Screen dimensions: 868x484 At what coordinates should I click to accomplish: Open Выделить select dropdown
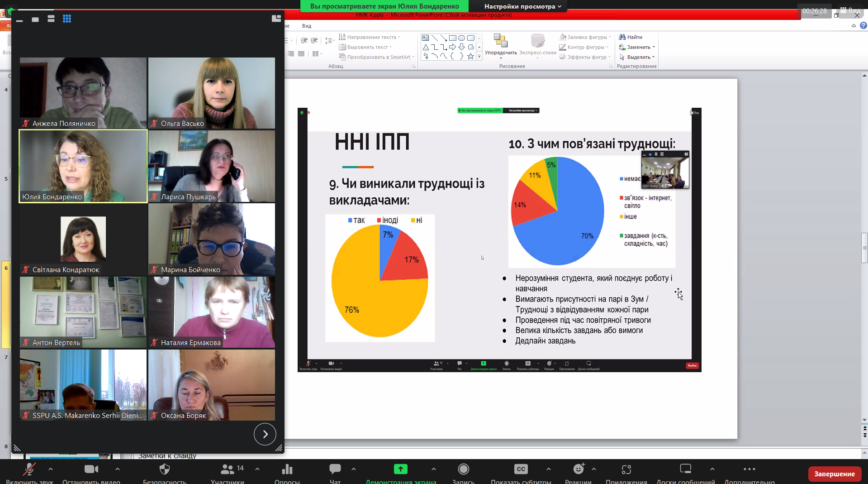pos(637,57)
